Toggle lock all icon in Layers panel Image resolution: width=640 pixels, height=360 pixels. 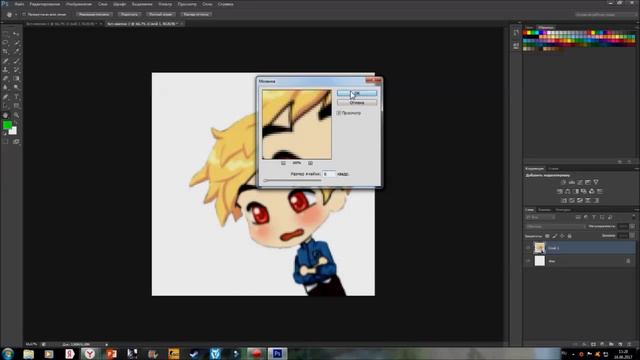[569, 236]
